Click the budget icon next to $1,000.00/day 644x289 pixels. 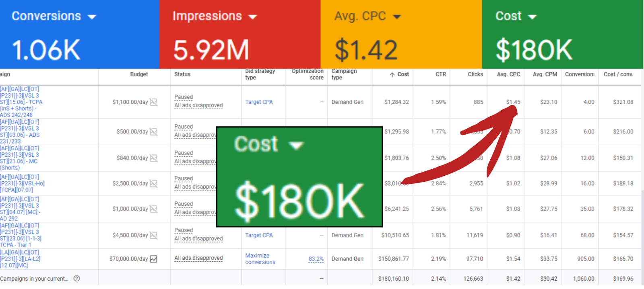tap(154, 209)
